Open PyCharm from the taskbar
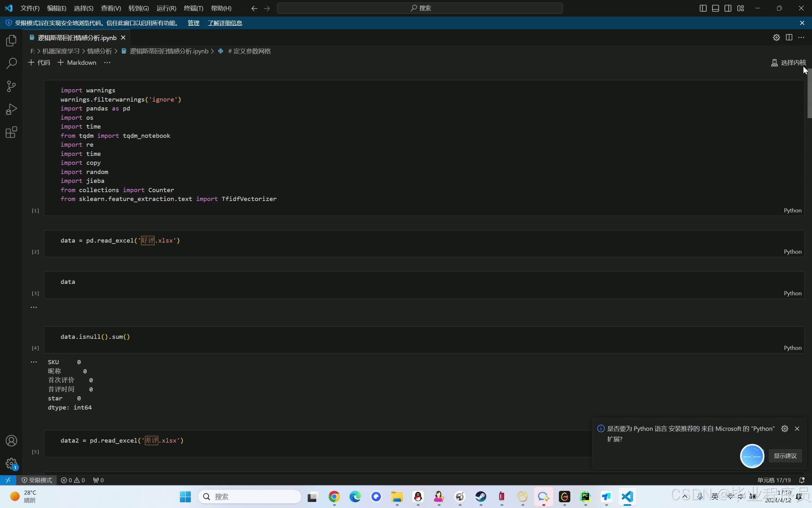The height and width of the screenshot is (508, 812). point(585,497)
